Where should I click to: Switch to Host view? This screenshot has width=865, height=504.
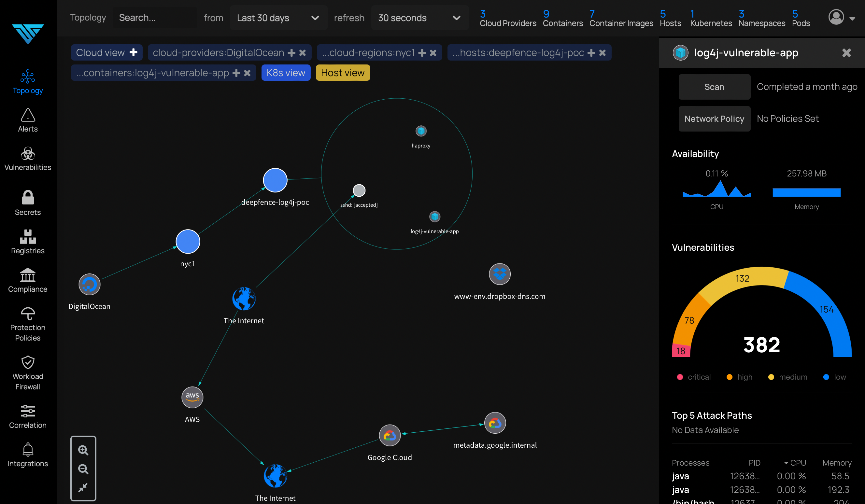[x=343, y=73]
